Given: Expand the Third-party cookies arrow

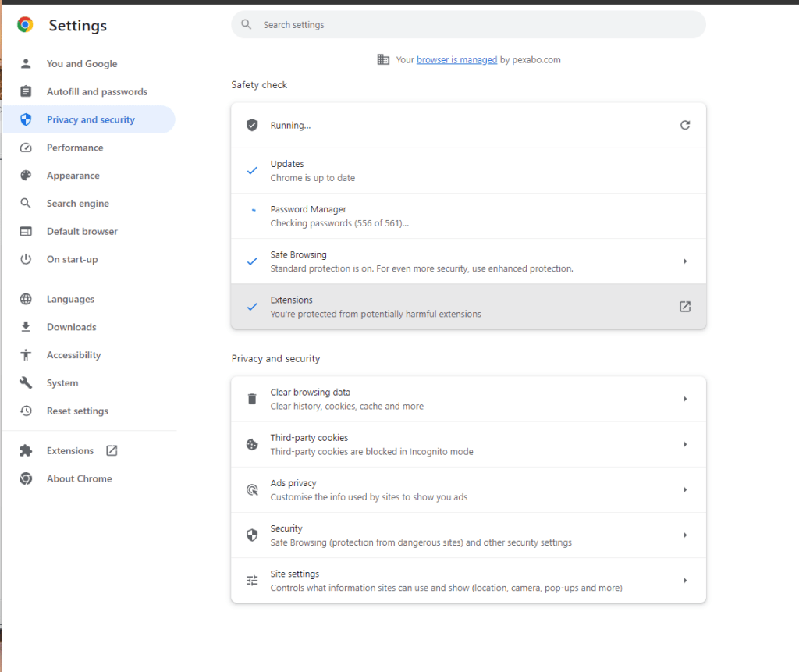Looking at the screenshot, I should click(x=685, y=444).
